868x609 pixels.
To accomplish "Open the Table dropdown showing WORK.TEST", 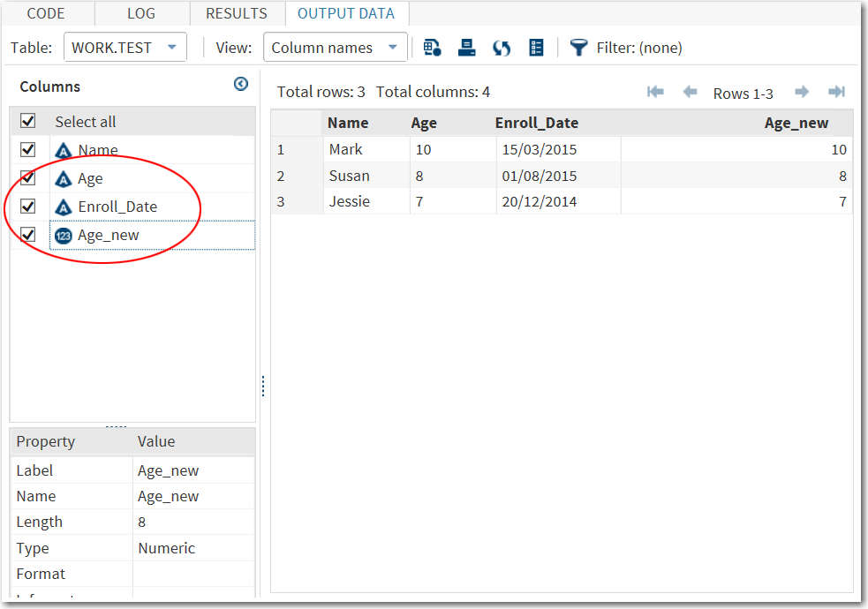I will 125,47.
